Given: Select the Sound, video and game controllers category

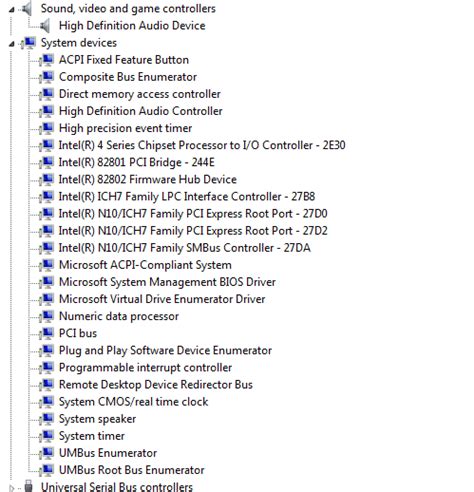Looking at the screenshot, I should 128,9.
